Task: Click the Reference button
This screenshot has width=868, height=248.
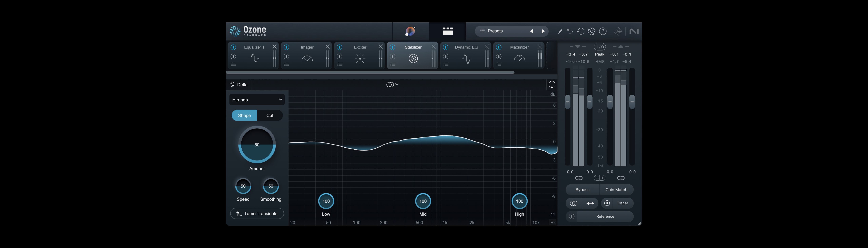Action: pyautogui.click(x=605, y=216)
